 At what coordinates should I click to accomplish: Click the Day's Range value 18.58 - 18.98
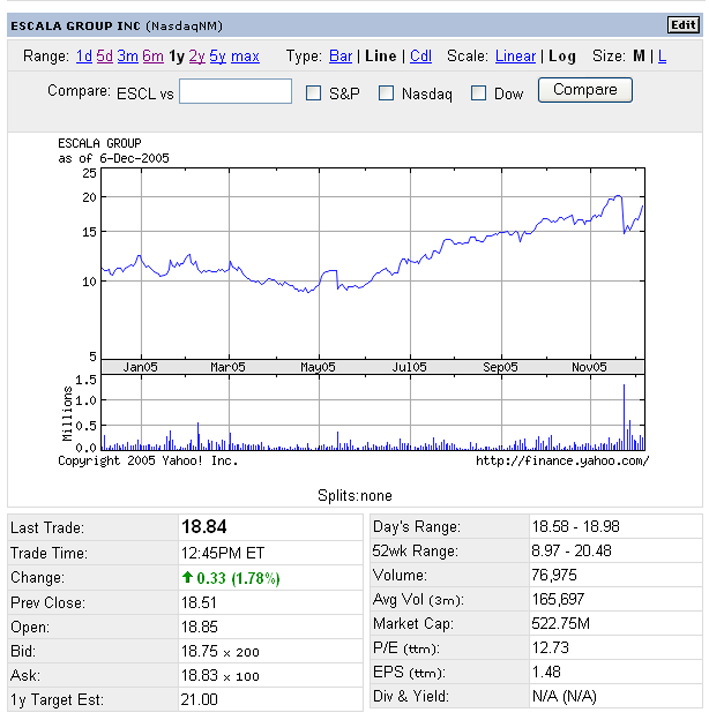point(576,526)
